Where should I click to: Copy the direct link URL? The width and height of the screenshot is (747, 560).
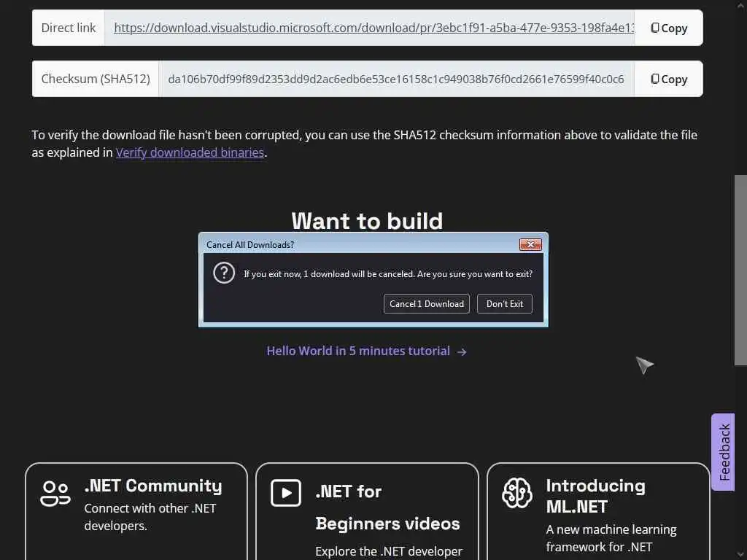tap(668, 28)
